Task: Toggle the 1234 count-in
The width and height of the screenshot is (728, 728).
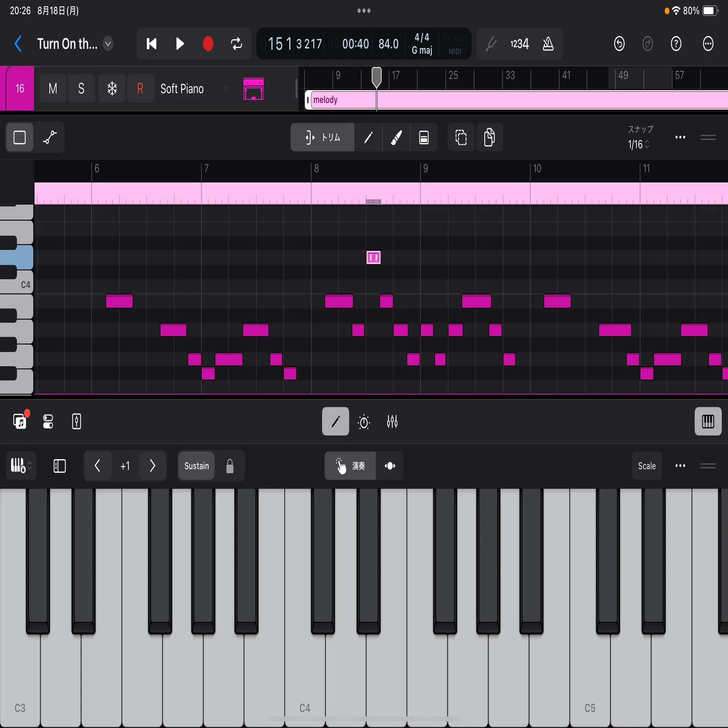Action: tap(519, 44)
